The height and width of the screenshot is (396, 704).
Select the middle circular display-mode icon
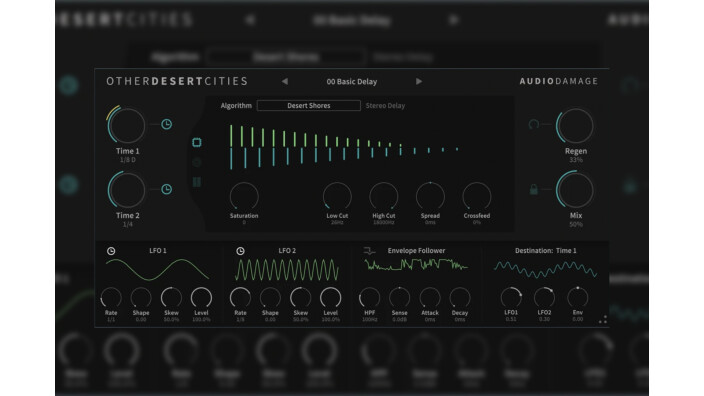(197, 163)
